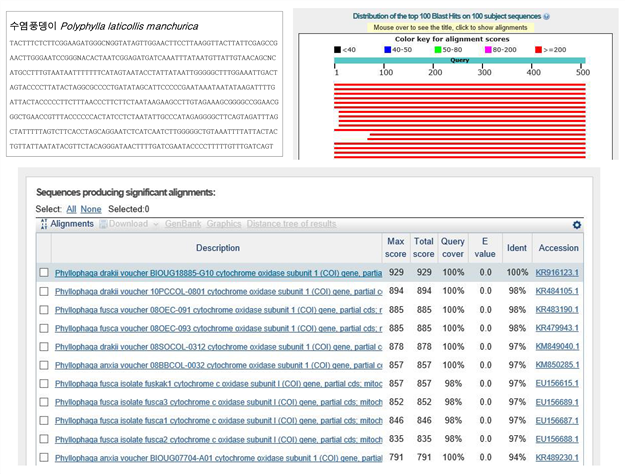
Task: Open accession EU156689.1
Action: (557, 402)
